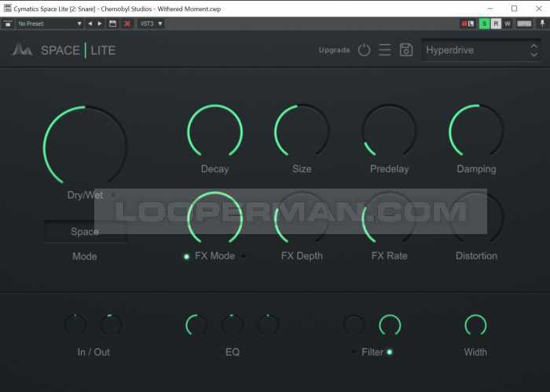The width and height of the screenshot is (550, 392).
Task: Open the No Preset dropdown
Action: (x=49, y=24)
